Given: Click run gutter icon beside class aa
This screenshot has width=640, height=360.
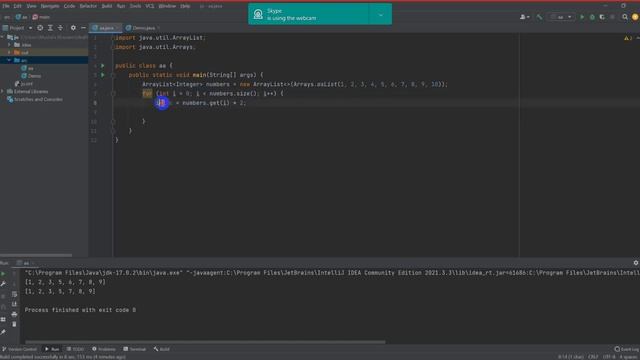Looking at the screenshot, I should pos(103,66).
